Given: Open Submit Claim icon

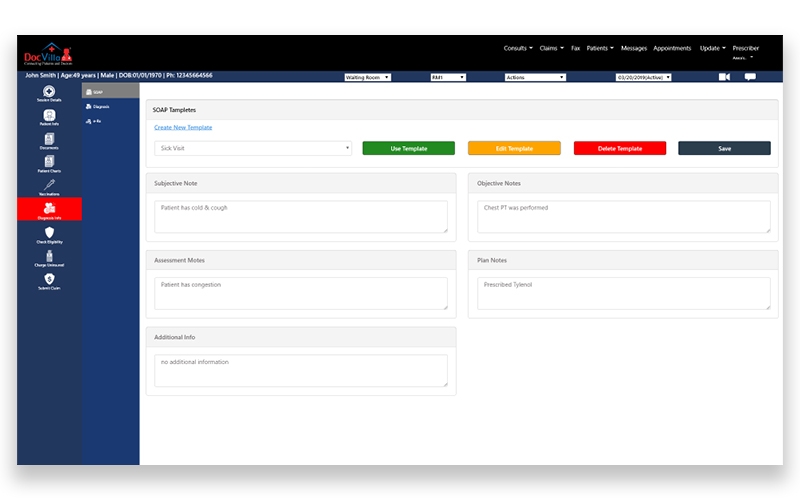Looking at the screenshot, I should (x=49, y=282).
